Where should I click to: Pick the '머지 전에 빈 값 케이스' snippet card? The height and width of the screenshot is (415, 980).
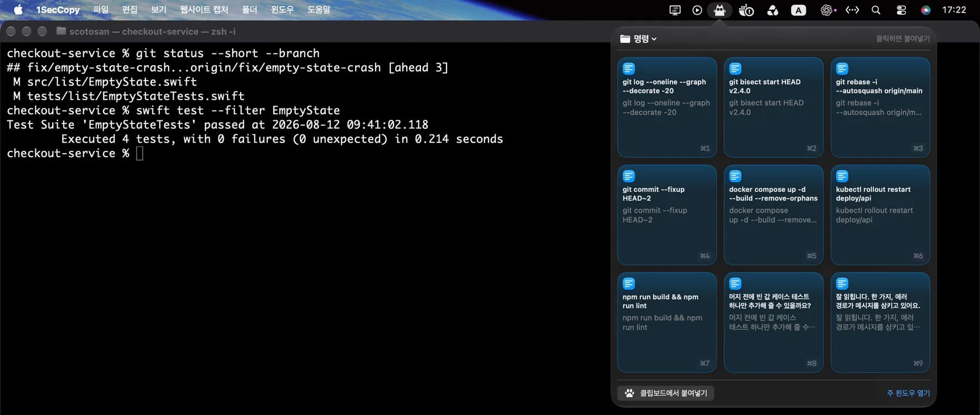(774, 322)
